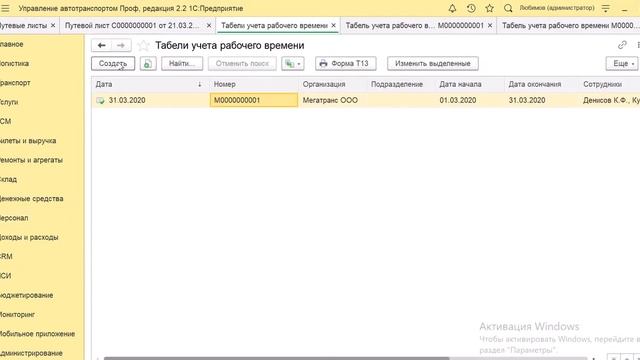Open the Персонал section
640x360 pixels.
[x=14, y=218]
